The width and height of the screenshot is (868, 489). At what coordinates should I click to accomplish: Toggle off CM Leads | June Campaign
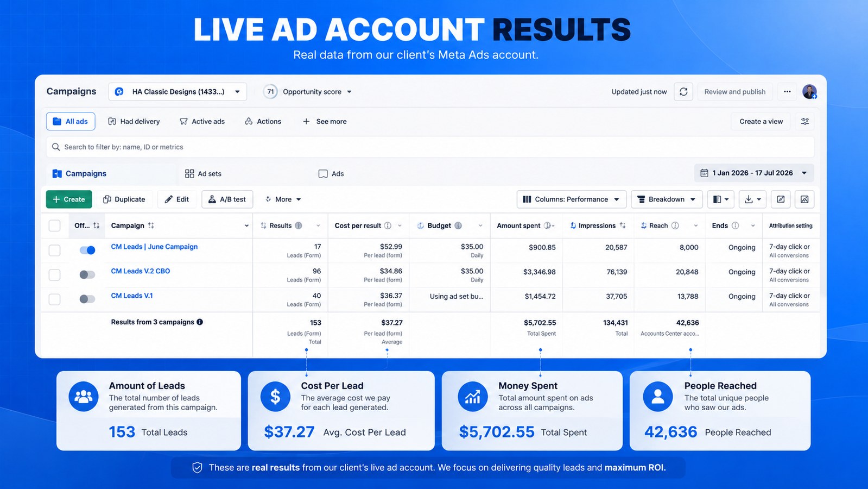(x=87, y=250)
